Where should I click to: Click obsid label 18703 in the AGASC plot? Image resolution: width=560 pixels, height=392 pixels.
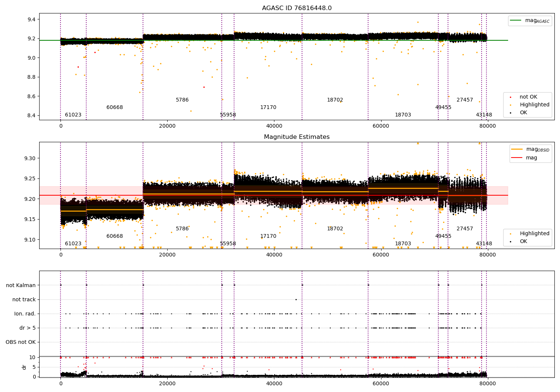tap(403, 115)
